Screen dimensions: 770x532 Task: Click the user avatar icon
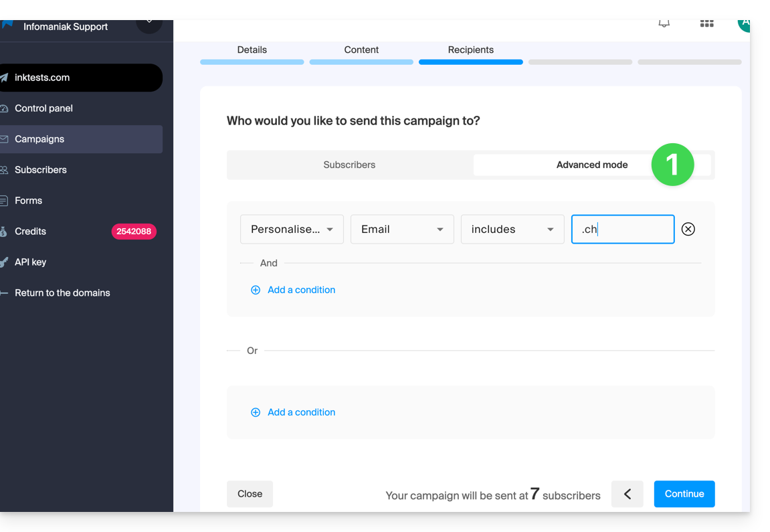pos(743,25)
